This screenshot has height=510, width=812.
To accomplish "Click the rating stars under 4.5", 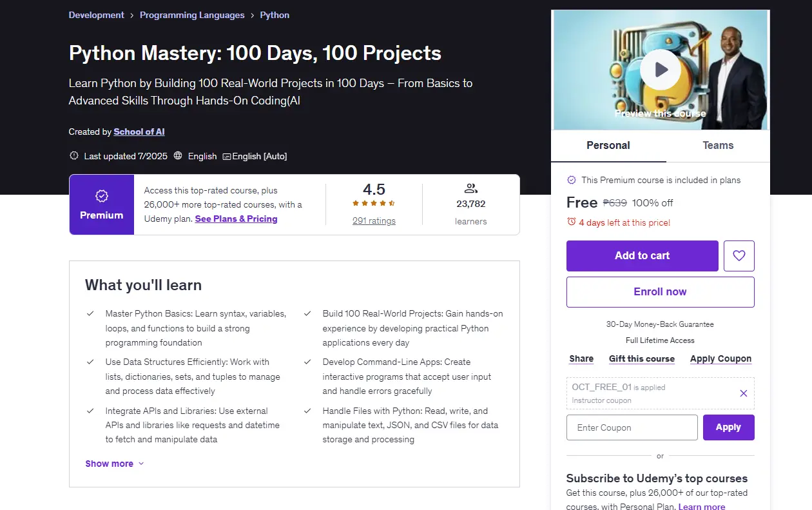I will 374,203.
